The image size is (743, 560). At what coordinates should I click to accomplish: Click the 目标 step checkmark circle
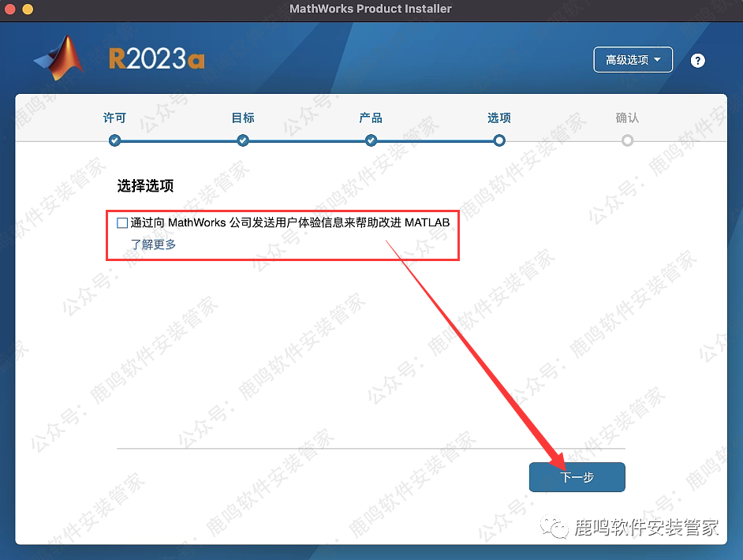(243, 141)
